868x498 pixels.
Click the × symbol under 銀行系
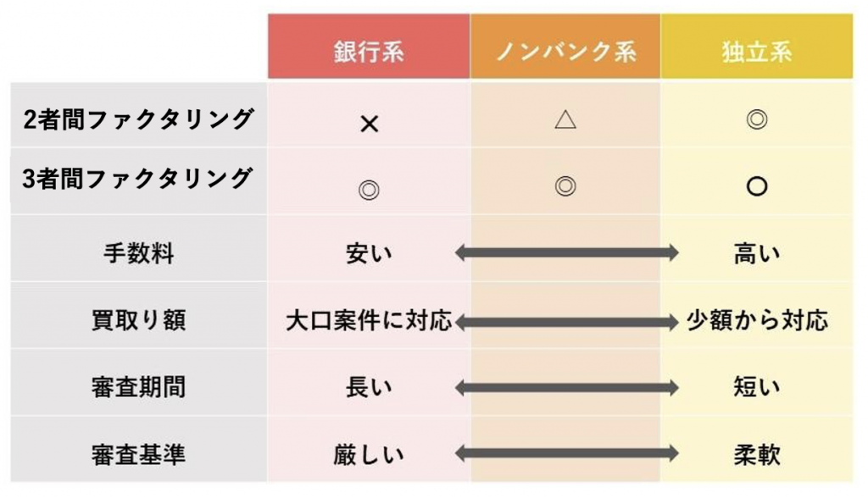click(370, 124)
